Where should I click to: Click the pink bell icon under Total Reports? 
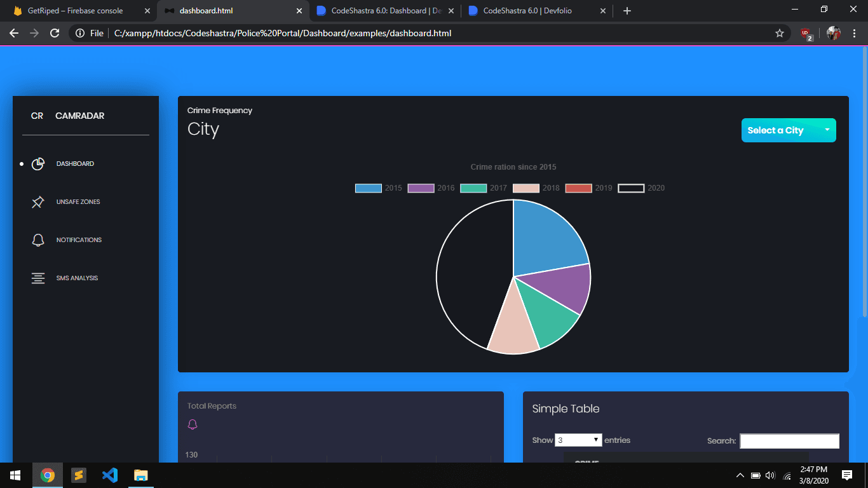tap(193, 424)
